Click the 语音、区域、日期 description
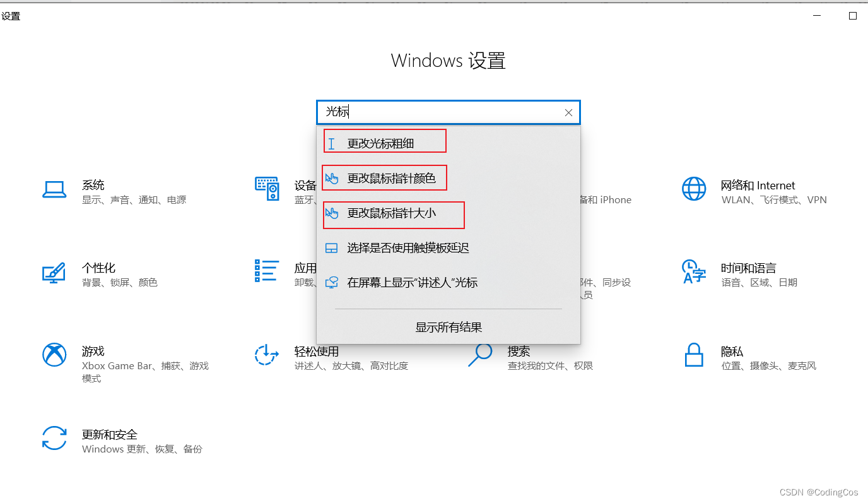 [x=759, y=283]
